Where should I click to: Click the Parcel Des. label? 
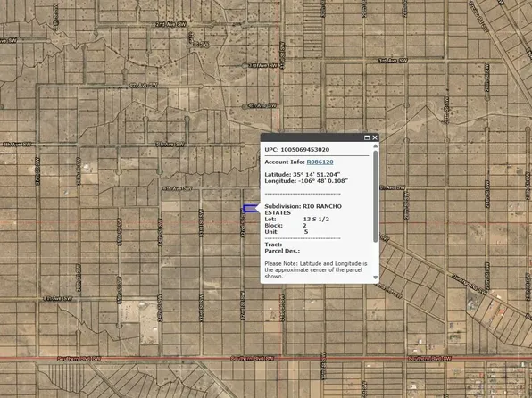(x=282, y=251)
